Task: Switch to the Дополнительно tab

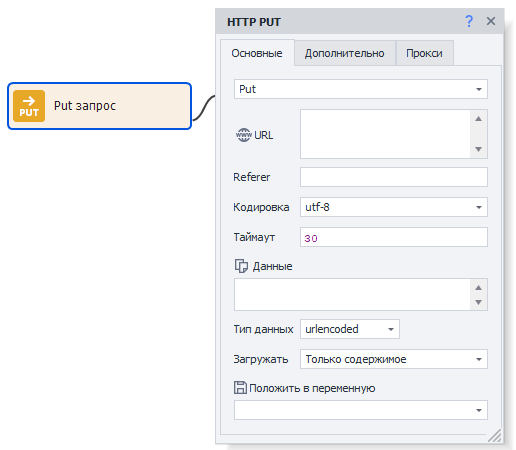Action: pos(345,53)
